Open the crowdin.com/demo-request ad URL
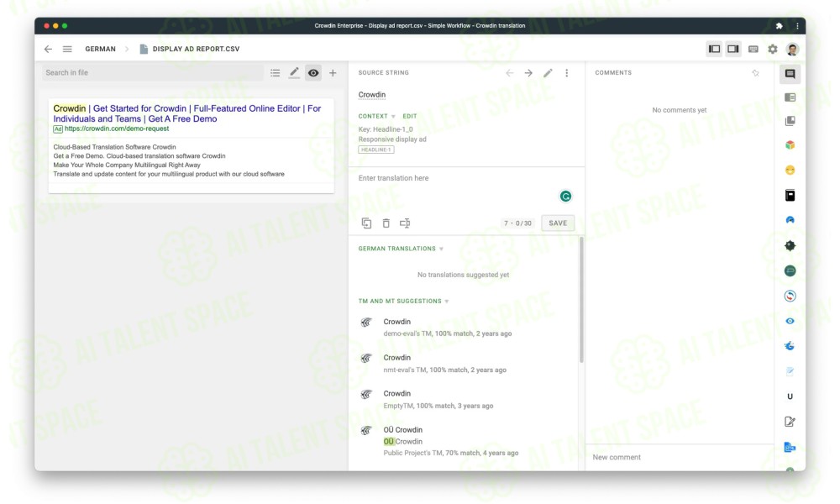Viewport: 840px width, 504px height. click(117, 129)
